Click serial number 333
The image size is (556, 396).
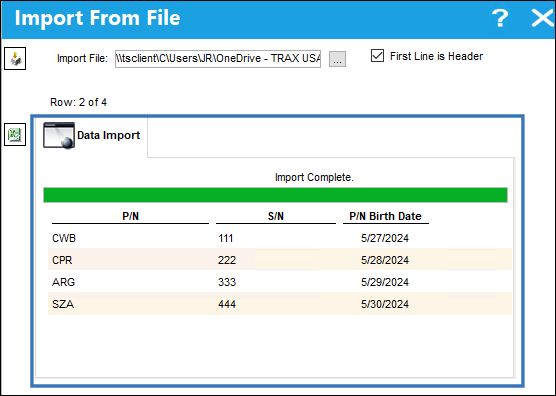point(227,282)
